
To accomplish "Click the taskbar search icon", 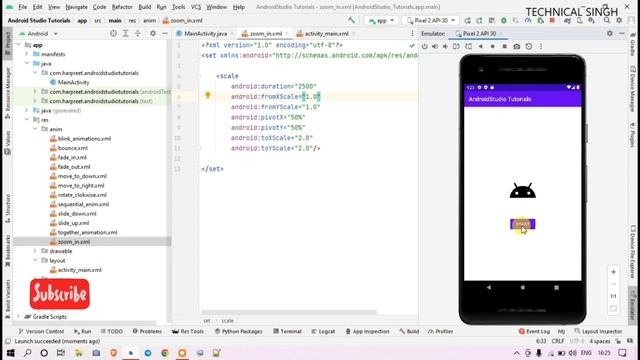I will pos(27,353).
